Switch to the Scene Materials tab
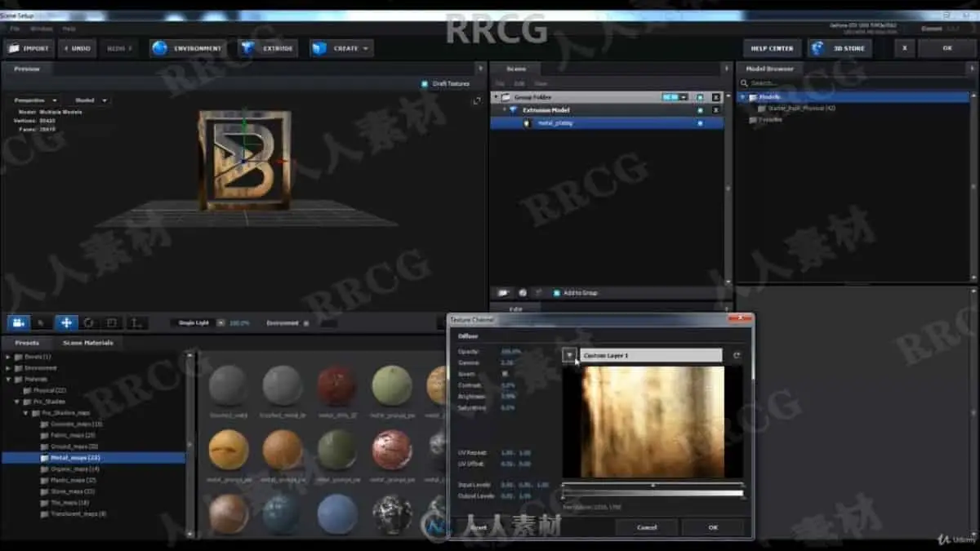The width and height of the screenshot is (980, 551). [88, 343]
